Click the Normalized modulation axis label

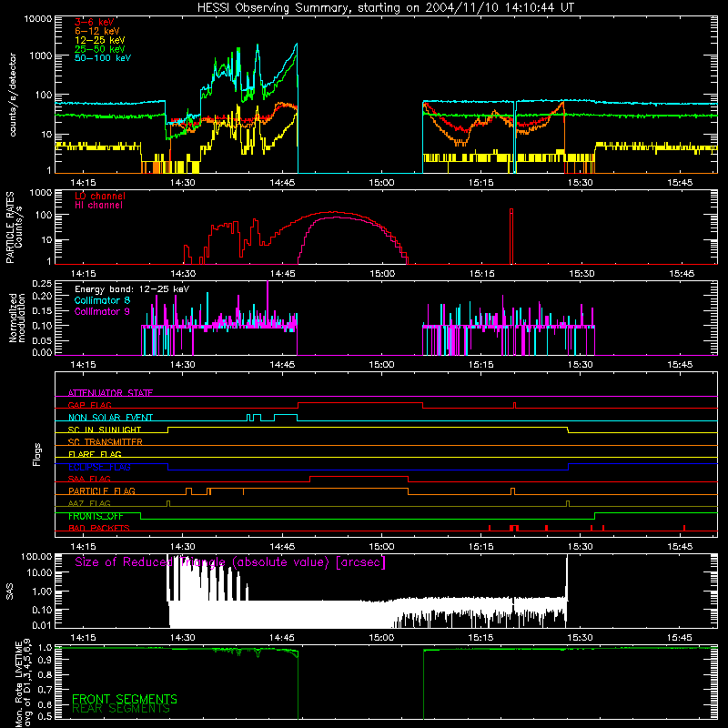pos(16,318)
